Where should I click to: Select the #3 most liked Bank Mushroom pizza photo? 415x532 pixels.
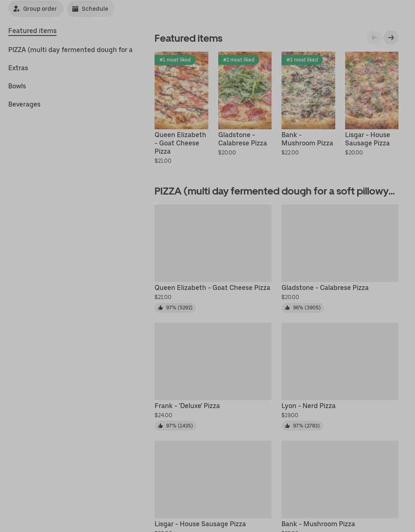(x=308, y=90)
